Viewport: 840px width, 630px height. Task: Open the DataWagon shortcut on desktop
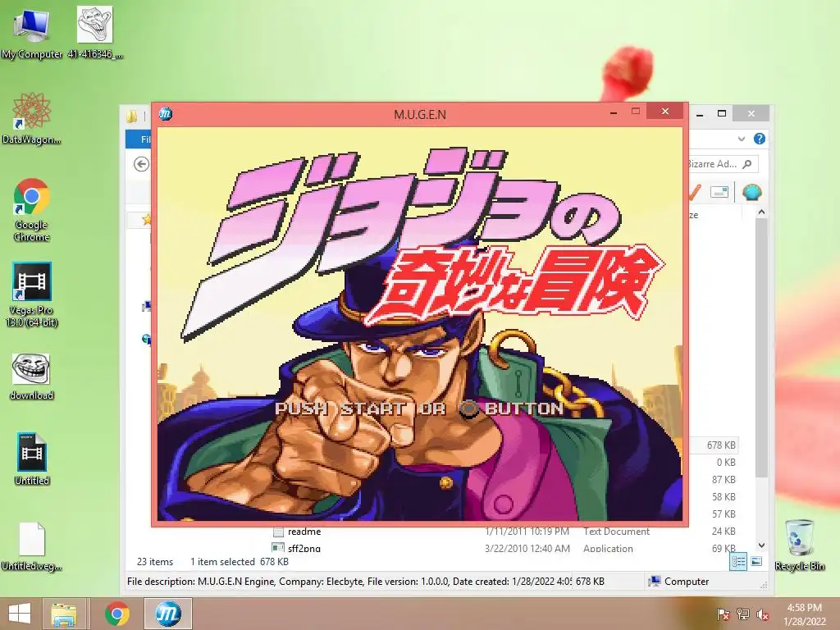click(31, 118)
